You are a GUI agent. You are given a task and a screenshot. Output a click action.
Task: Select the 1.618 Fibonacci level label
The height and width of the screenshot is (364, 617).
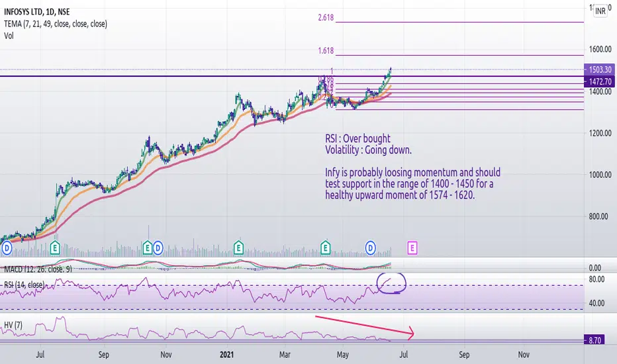(326, 50)
